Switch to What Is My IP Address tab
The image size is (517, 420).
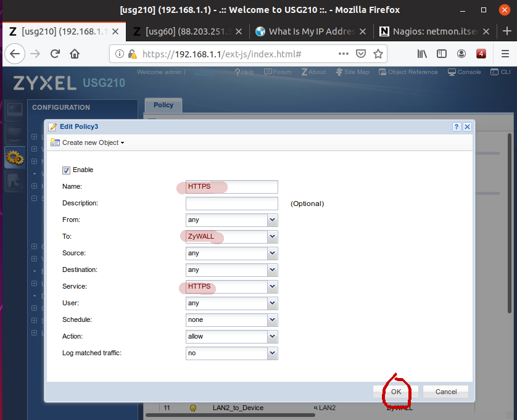coord(312,31)
